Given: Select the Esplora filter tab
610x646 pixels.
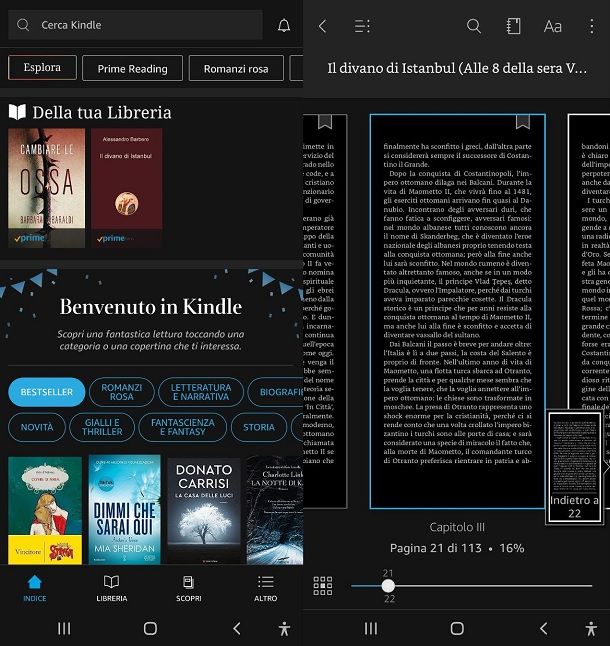Looking at the screenshot, I should pos(42,68).
